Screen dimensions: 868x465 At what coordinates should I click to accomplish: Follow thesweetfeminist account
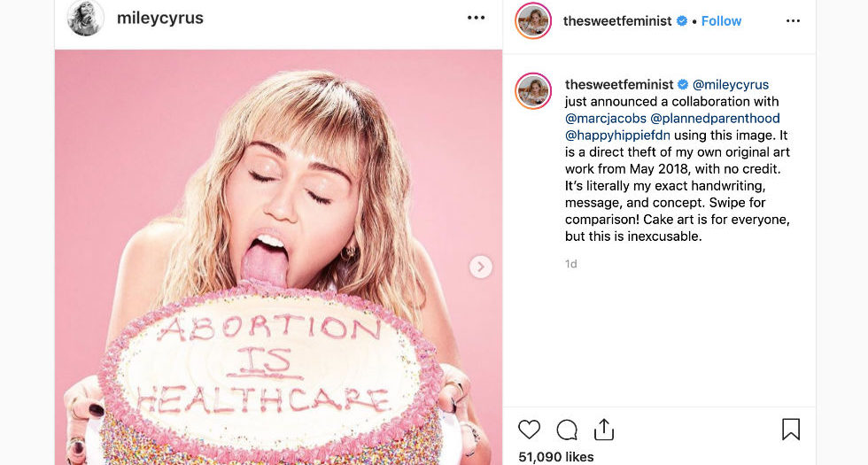pos(721,21)
